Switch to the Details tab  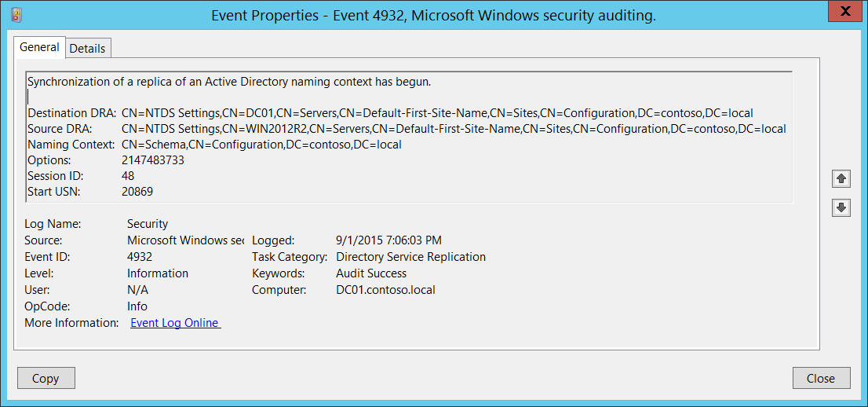coord(87,48)
